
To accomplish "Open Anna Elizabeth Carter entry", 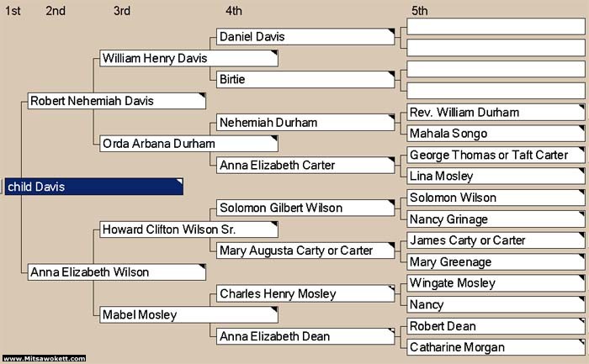I will point(305,165).
